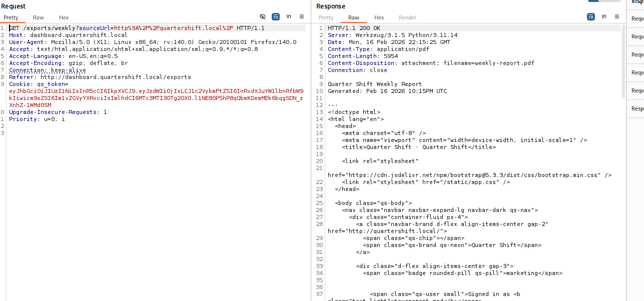Toggle word wrap icon in Request panel
This screenshot has height=301, width=644.
[276, 16]
